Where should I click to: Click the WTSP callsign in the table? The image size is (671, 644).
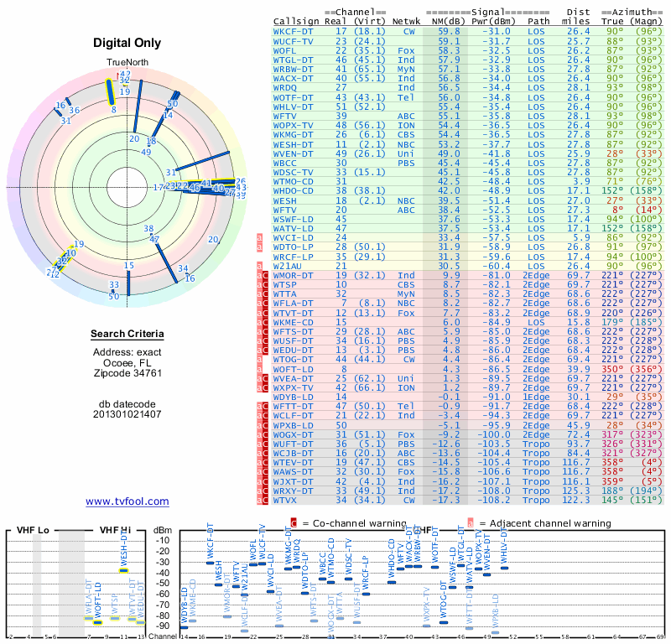[x=284, y=284]
